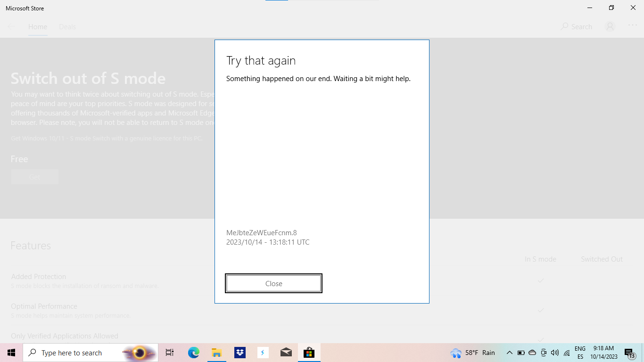Click the 'Something happened on our end' message
The width and height of the screenshot is (644, 362).
(x=318, y=79)
